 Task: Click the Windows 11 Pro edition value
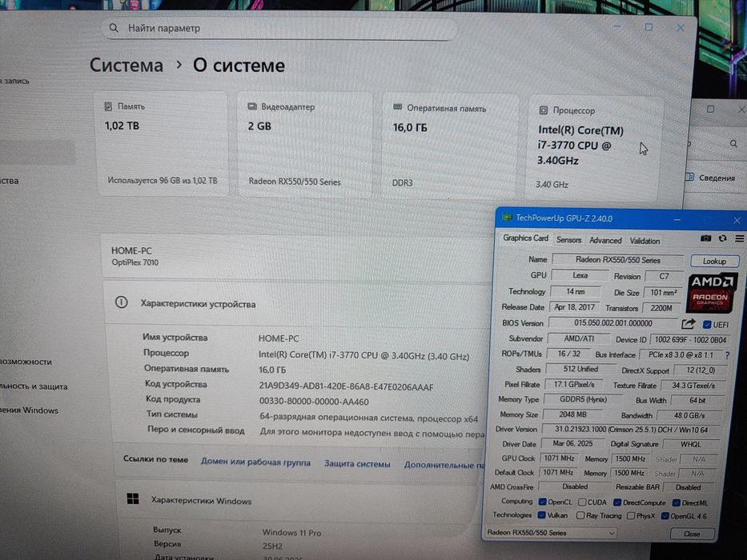(x=291, y=532)
